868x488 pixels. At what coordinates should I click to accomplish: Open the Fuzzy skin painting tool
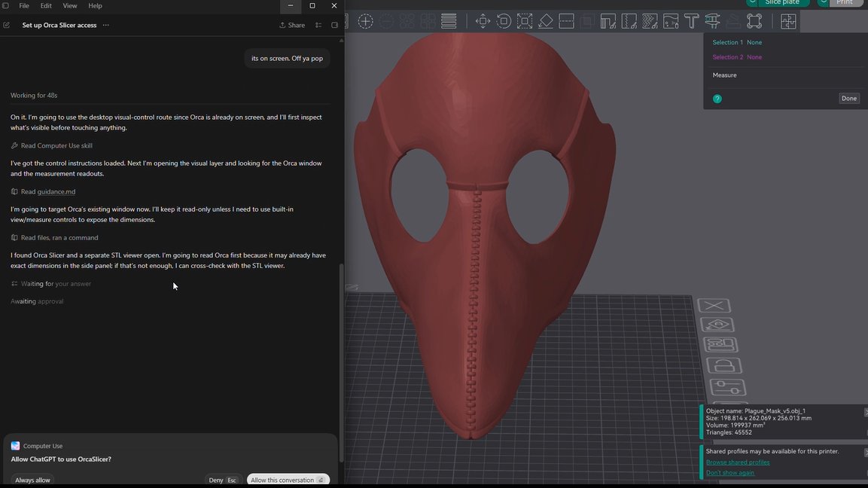(x=650, y=21)
